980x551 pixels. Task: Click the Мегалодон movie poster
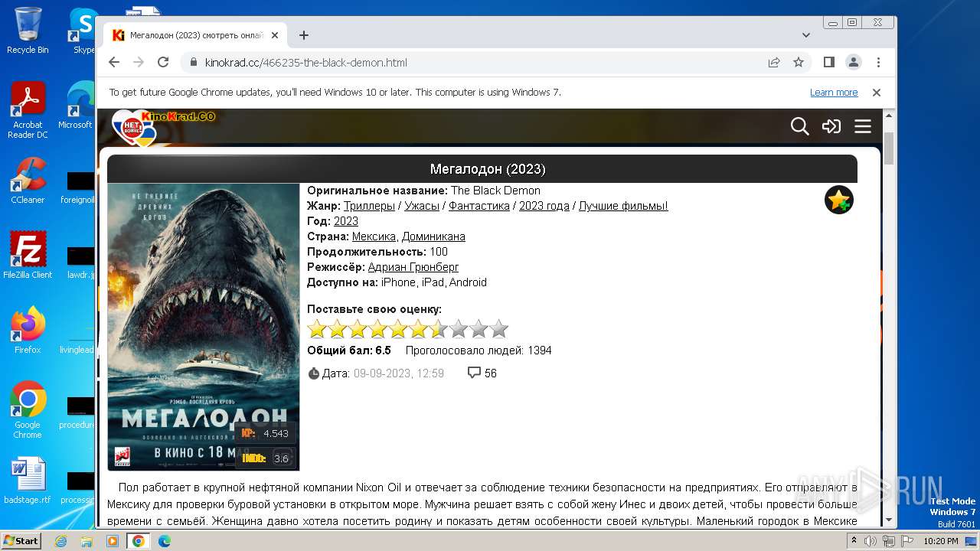tap(204, 327)
